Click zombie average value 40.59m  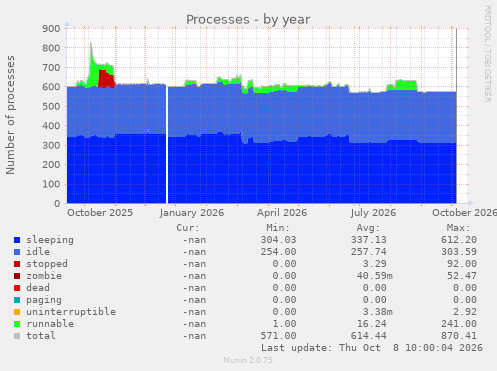pyautogui.click(x=374, y=276)
